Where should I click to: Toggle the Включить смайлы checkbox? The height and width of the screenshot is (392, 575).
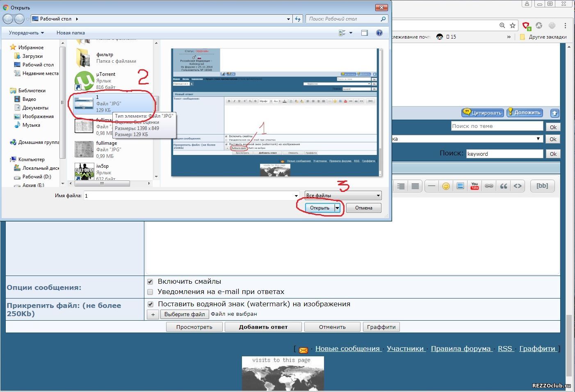(x=150, y=282)
